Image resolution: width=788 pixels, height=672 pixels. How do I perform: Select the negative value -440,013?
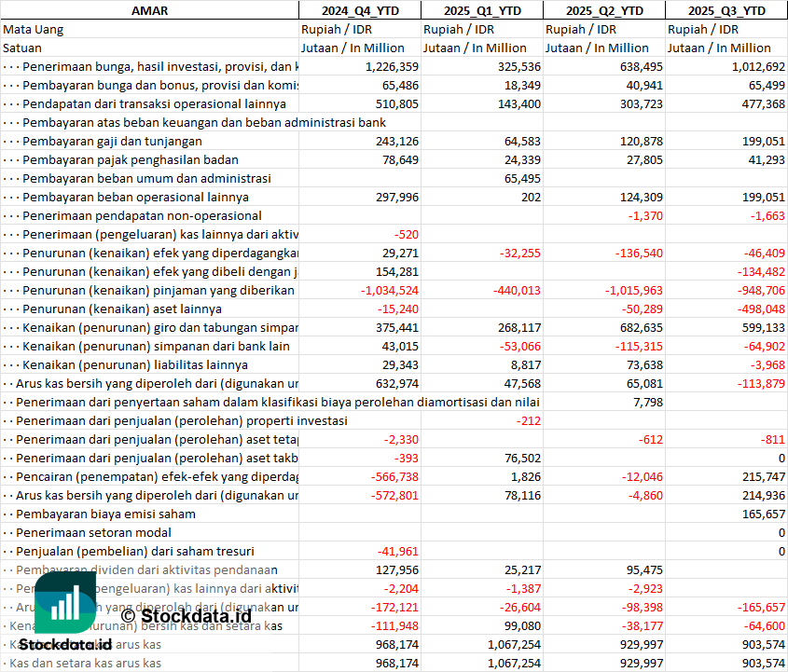[517, 290]
